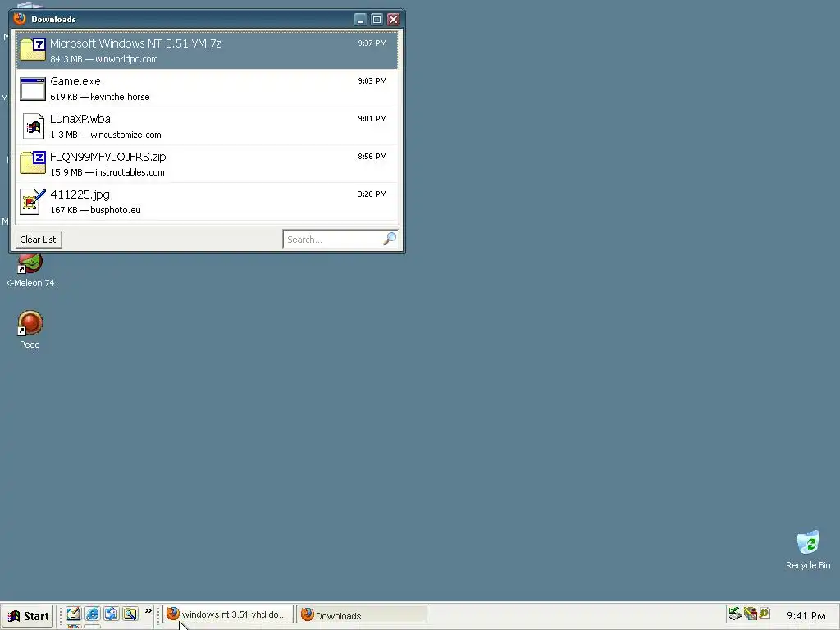This screenshot has height=630, width=840.
Task: Click the 9:37 PM download timestamp
Action: (x=372, y=43)
